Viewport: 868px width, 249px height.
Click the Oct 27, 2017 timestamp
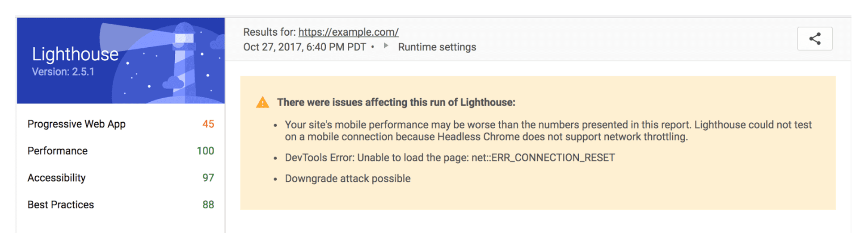click(x=304, y=47)
